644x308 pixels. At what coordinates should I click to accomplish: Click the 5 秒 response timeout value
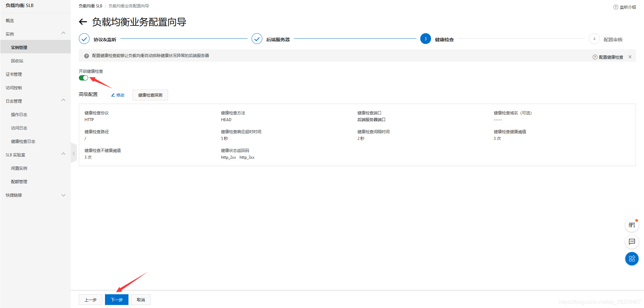[224, 139]
